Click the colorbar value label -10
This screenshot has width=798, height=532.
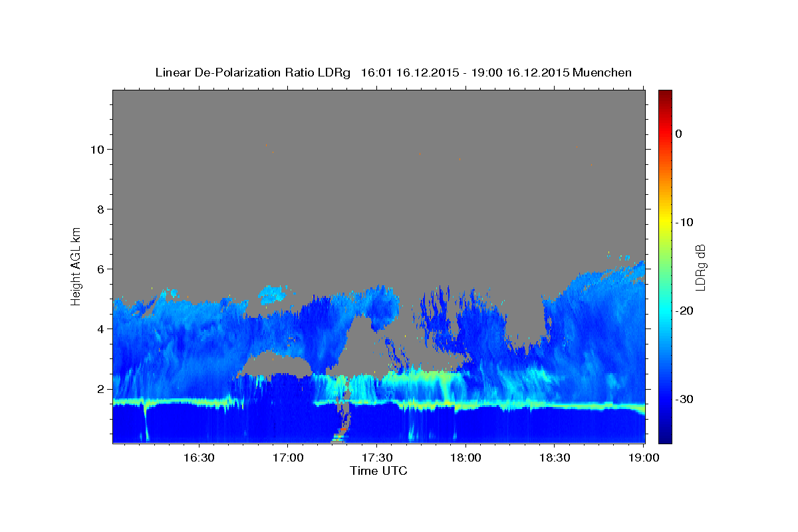684,222
